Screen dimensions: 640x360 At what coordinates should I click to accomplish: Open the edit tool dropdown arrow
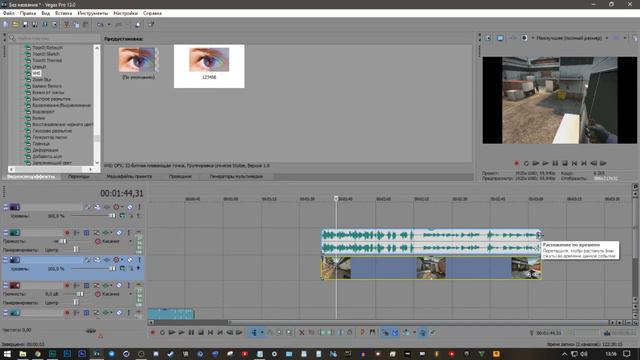click(262, 333)
